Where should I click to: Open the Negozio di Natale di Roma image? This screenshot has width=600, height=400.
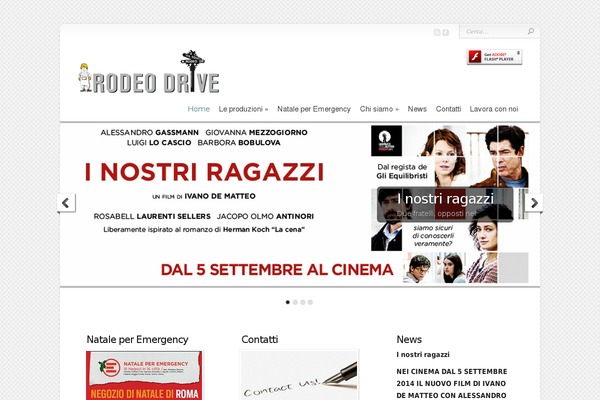pyautogui.click(x=144, y=376)
